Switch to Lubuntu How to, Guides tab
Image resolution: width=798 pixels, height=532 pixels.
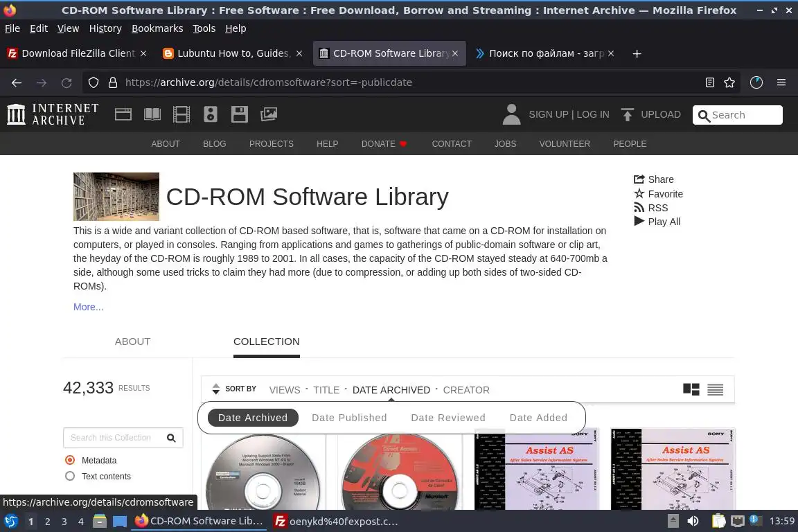[x=233, y=53]
